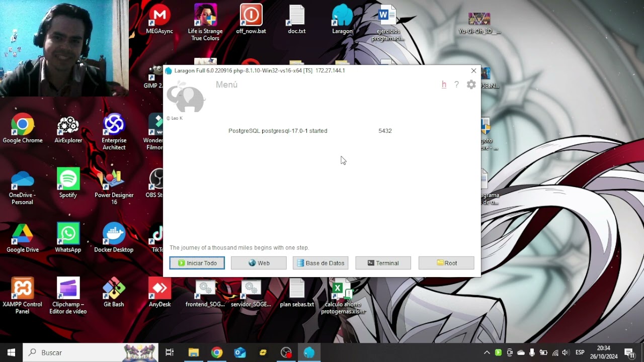The width and height of the screenshot is (644, 362).
Task: Select the 'PostgreSQL postgresql-17.0-1 started' status text
Action: coord(278,131)
